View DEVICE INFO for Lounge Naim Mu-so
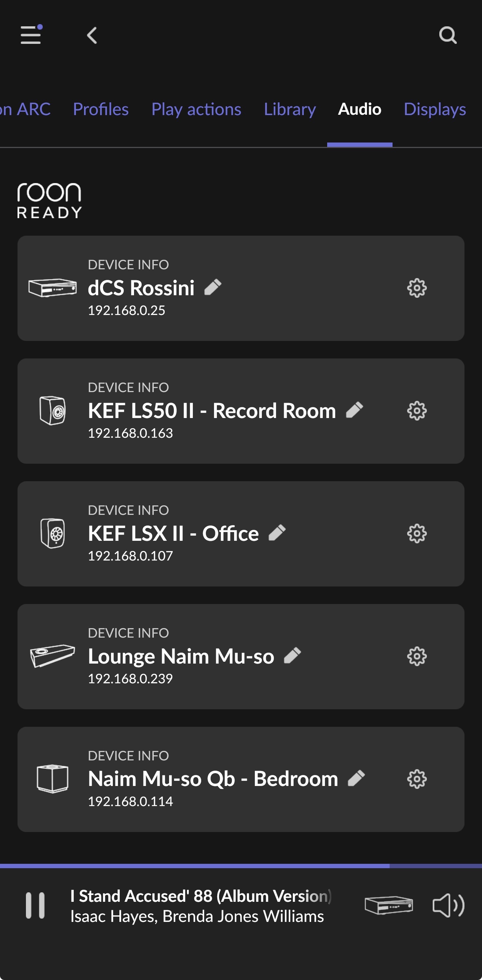The image size is (482, 980). tap(128, 633)
